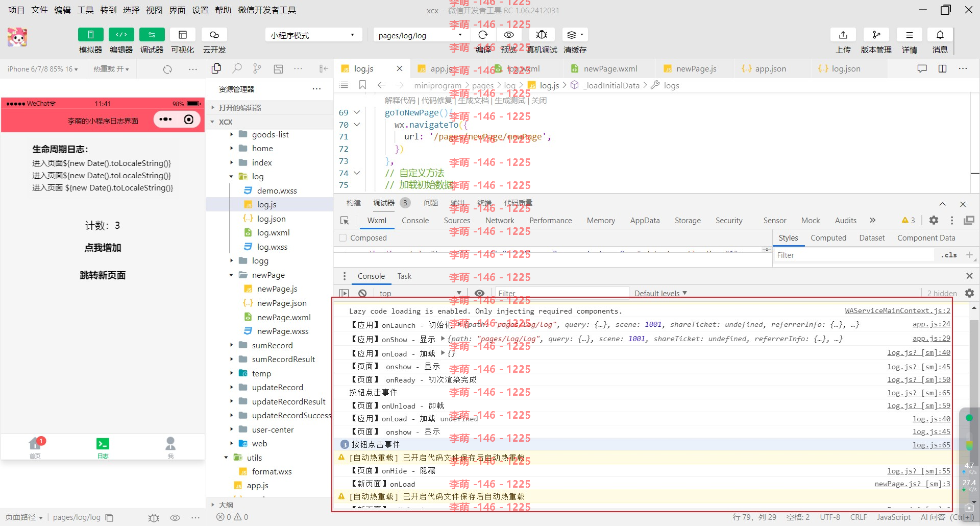Open the pages/log/log compile path dropdown

(421, 35)
